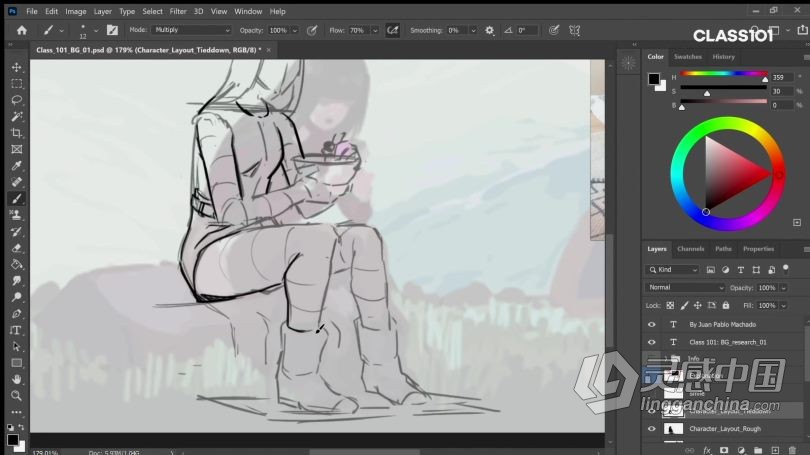Viewport: 810px width, 455px height.
Task: Swap foreground and background colors
Action: pos(21,428)
